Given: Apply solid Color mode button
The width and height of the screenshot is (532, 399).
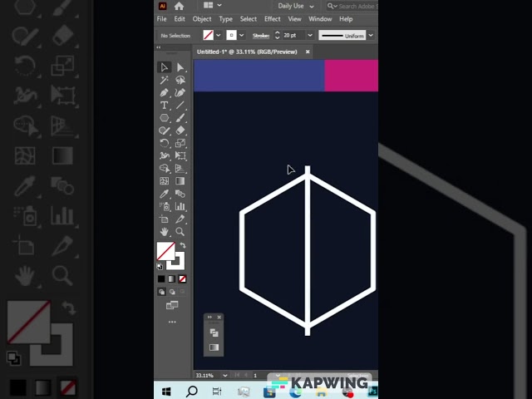Looking at the screenshot, I should pyautogui.click(x=161, y=279).
